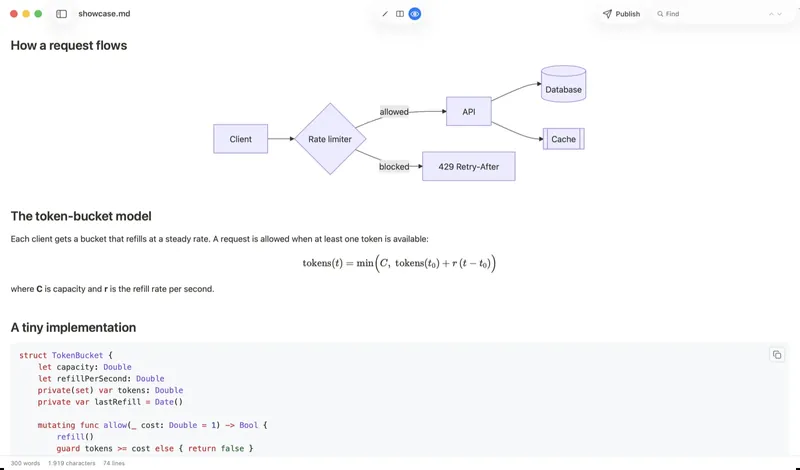The width and height of the screenshot is (800, 470).
Task: Activate the preview eye mode
Action: 415,14
